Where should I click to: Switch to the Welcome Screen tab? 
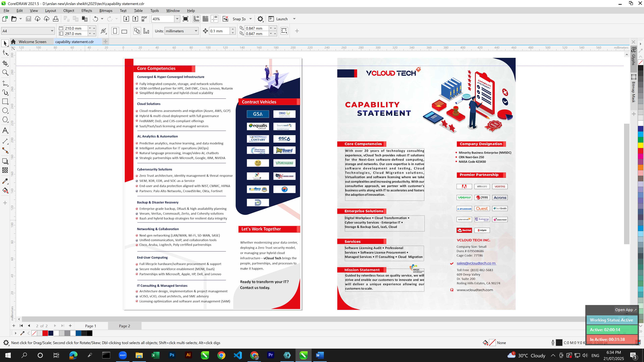(x=32, y=42)
